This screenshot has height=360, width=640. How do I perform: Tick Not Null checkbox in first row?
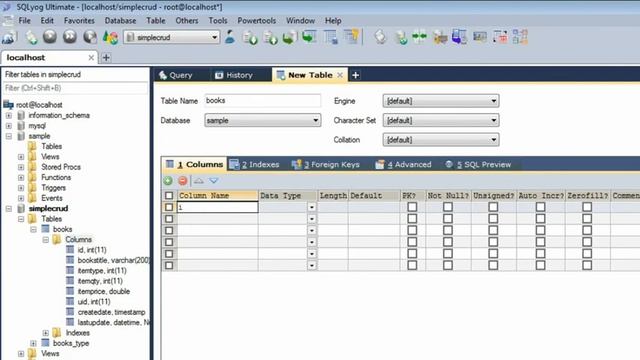(x=448, y=207)
